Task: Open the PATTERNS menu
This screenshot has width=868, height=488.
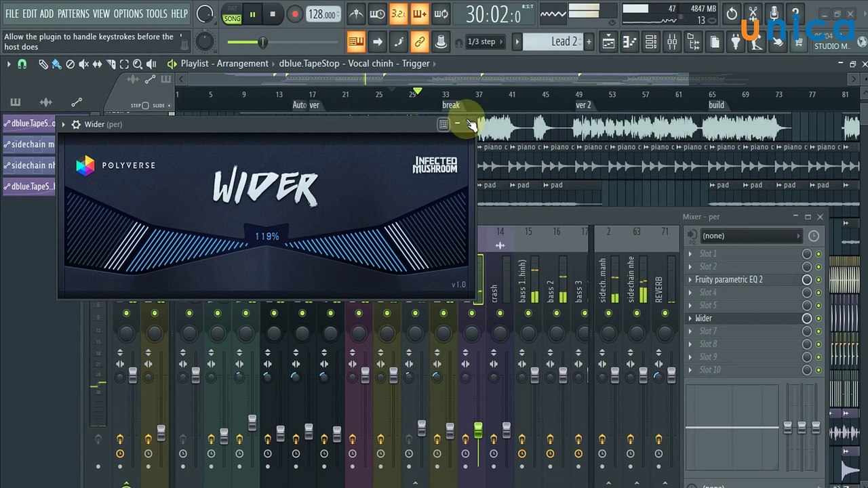Action: (73, 14)
